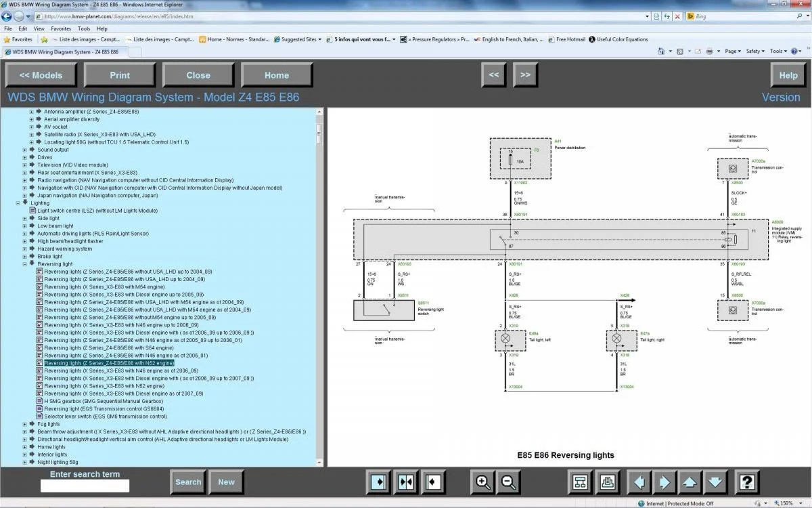The height and width of the screenshot is (508, 812).
Task: Click the Search button
Action: coord(188,482)
